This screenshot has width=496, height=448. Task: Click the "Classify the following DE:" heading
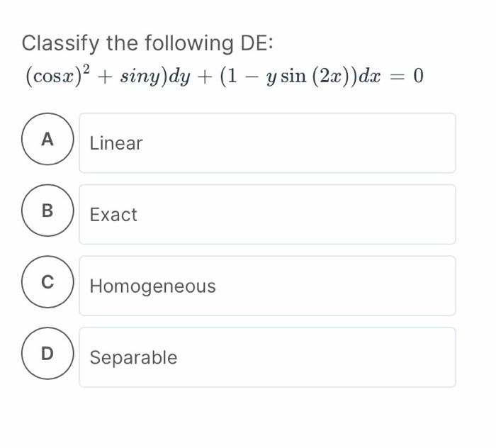147,44
